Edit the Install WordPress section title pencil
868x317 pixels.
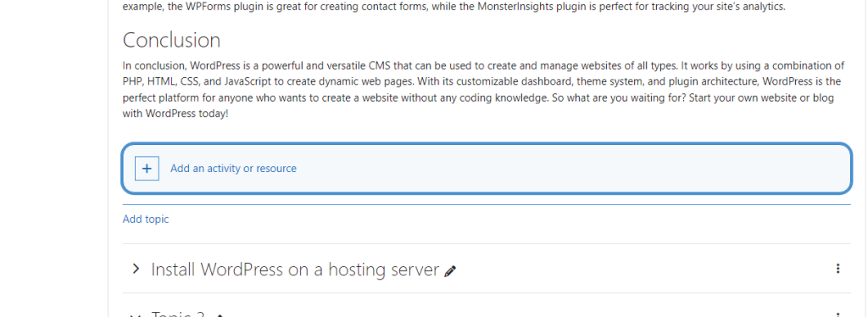[x=450, y=271]
